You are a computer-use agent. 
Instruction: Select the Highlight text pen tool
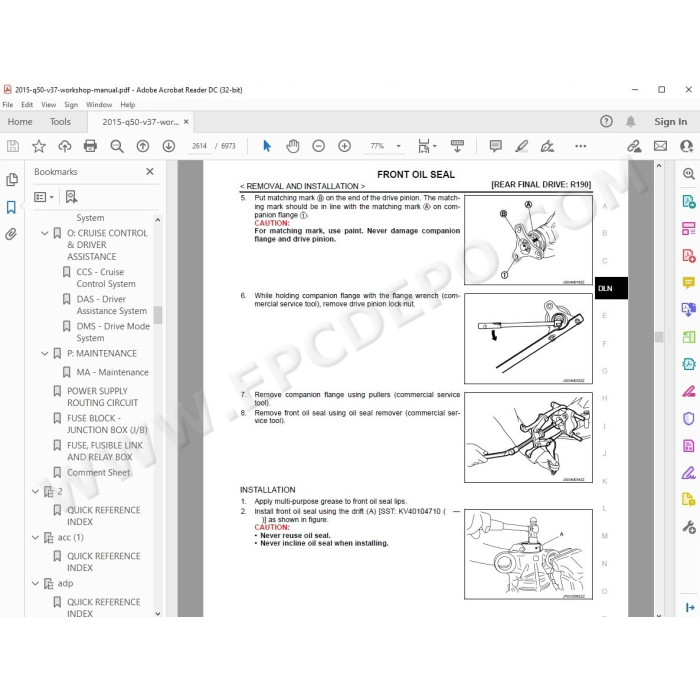tap(521, 146)
